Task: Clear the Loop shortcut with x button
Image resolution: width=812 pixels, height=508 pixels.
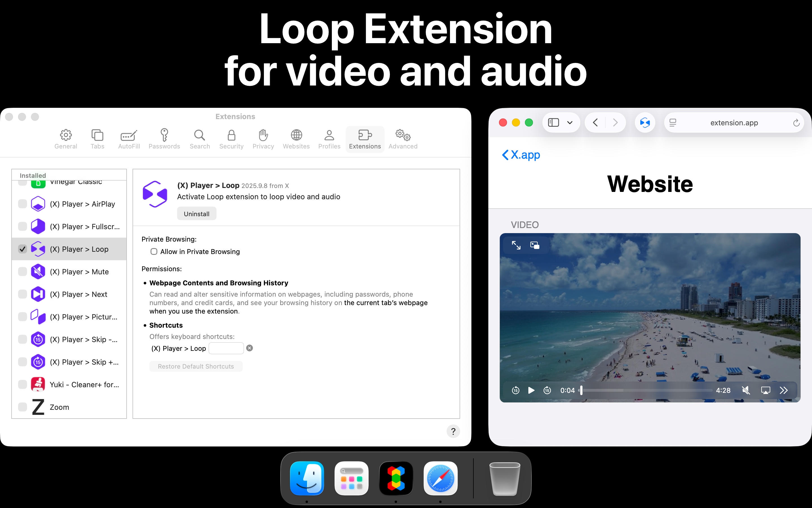Action: pos(249,348)
